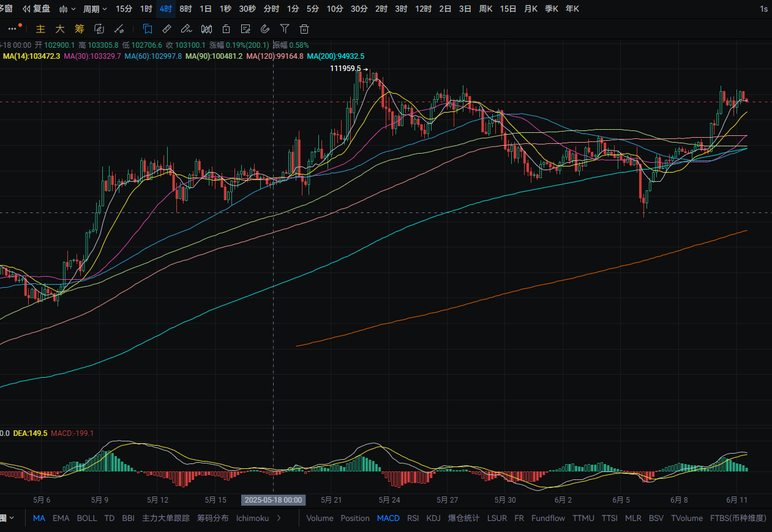This screenshot has width=772, height=532.
Task: Select the 季K quarterly candles
Action: coord(552,9)
